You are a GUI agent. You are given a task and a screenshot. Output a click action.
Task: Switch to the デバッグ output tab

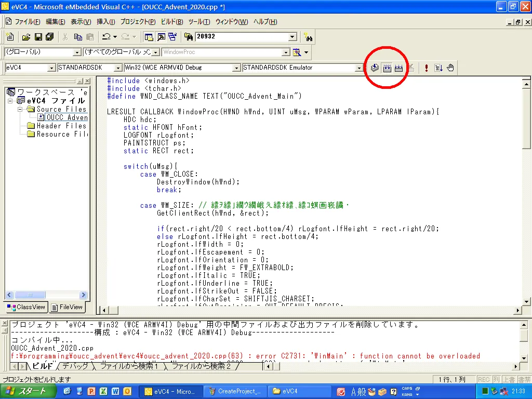coord(75,366)
